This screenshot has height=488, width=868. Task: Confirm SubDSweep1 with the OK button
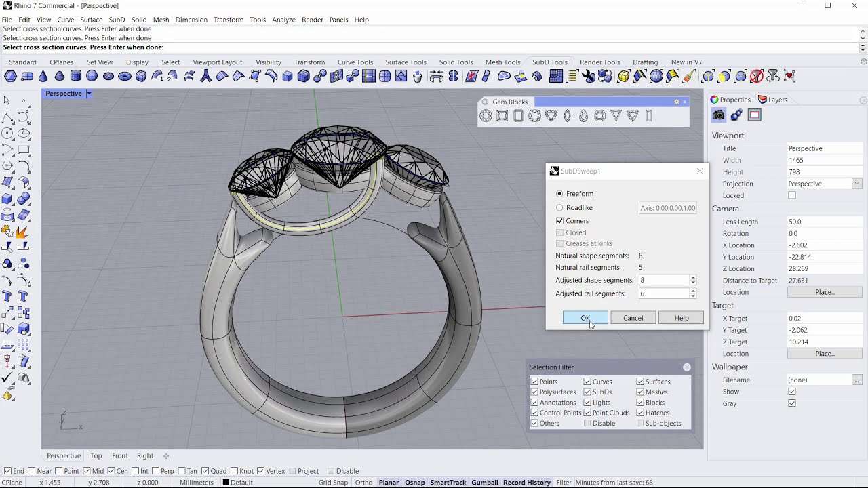click(x=585, y=318)
